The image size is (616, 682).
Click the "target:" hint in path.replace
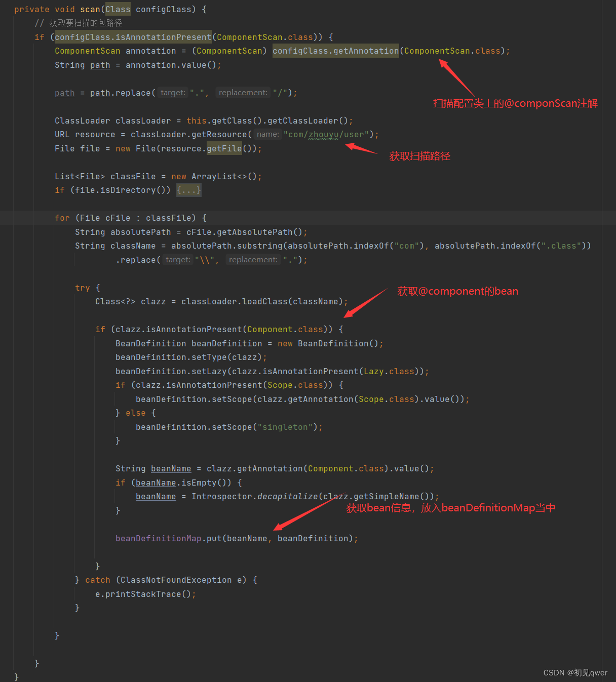[173, 93]
